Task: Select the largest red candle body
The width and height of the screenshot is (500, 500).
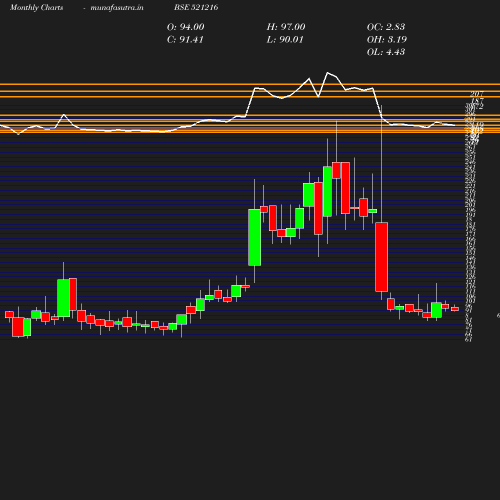Action: point(382,257)
